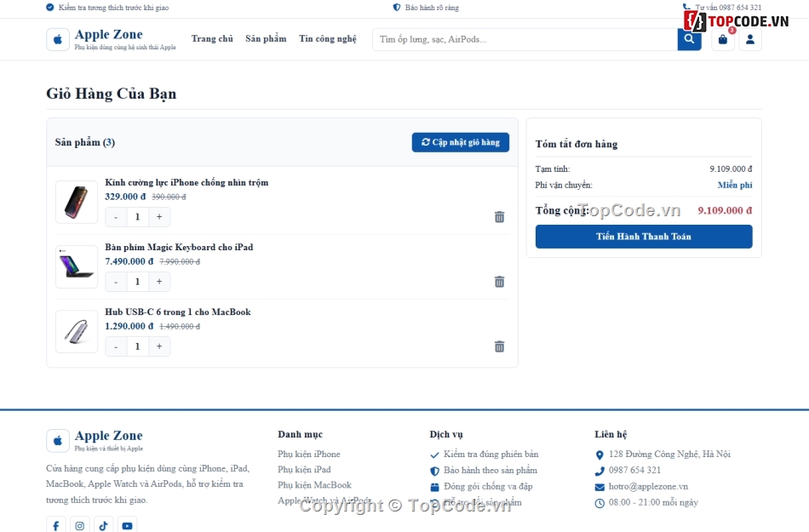809x532 pixels.
Task: Click the Sản phẩm (3) heading
Action: pyautogui.click(x=85, y=142)
